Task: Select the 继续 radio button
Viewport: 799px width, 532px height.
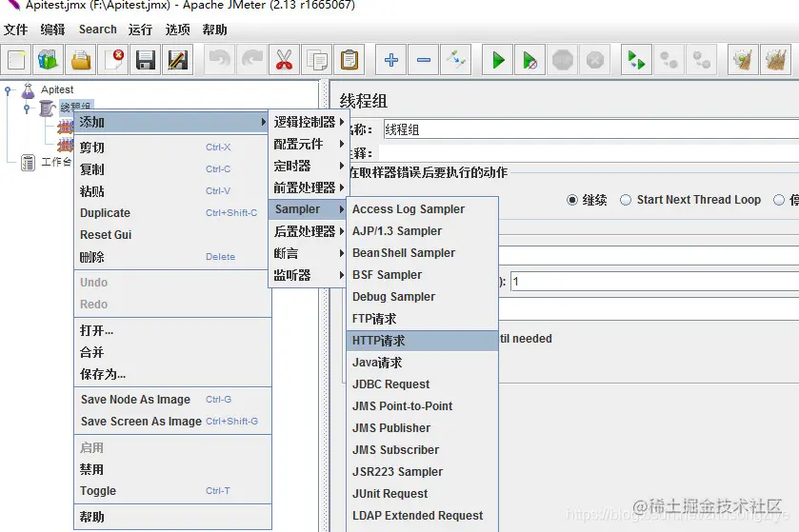Action: (572, 200)
